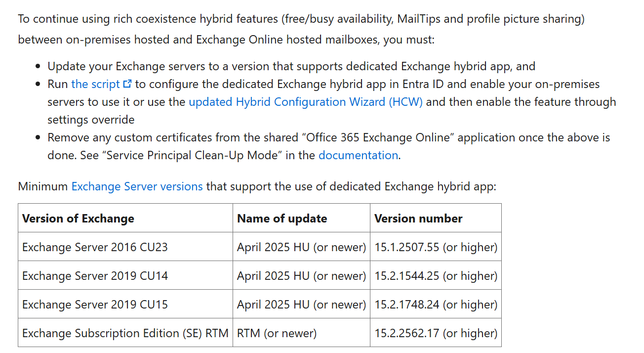This screenshot has width=644, height=353.
Task: Open Exchange Server versions link
Action: (x=137, y=186)
